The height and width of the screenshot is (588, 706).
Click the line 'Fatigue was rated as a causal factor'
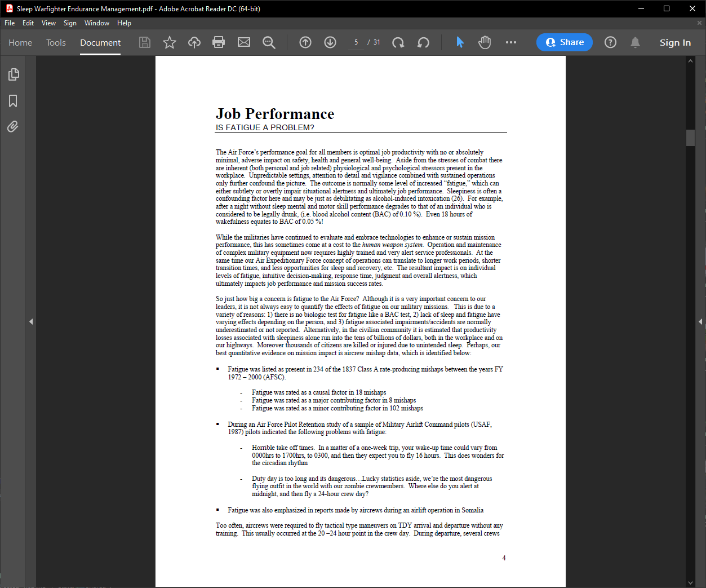(319, 392)
